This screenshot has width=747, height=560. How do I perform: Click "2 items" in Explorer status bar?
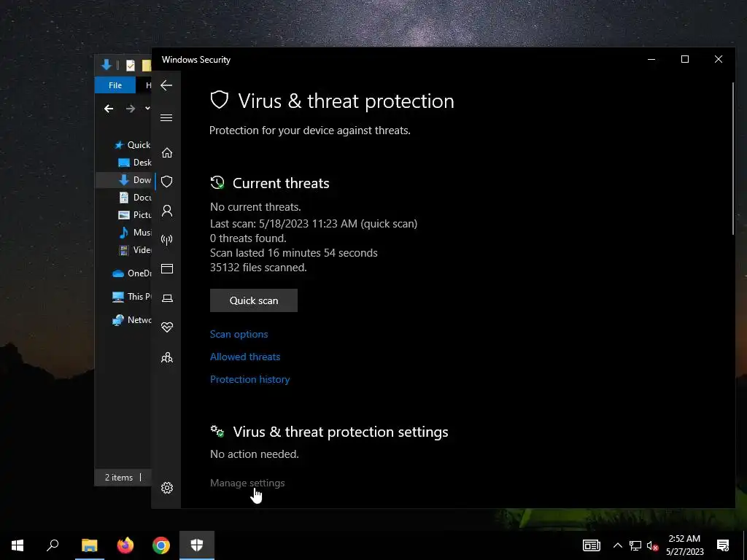(x=119, y=477)
